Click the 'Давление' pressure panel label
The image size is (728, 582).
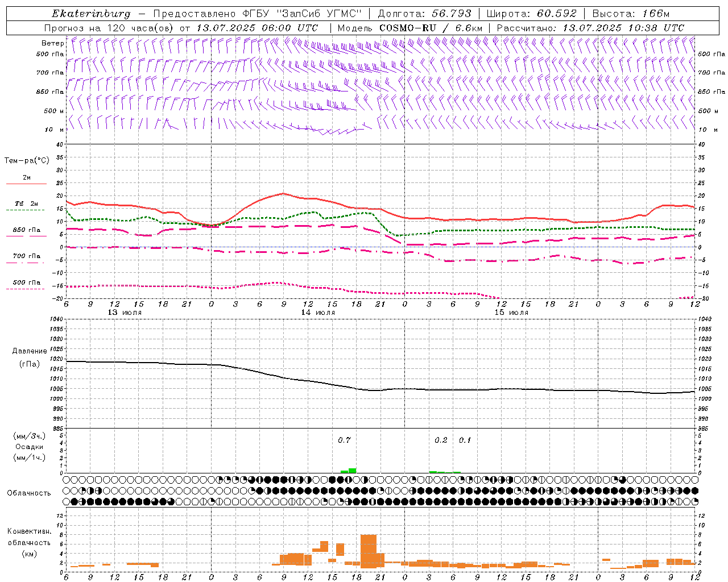pyautogui.click(x=30, y=351)
